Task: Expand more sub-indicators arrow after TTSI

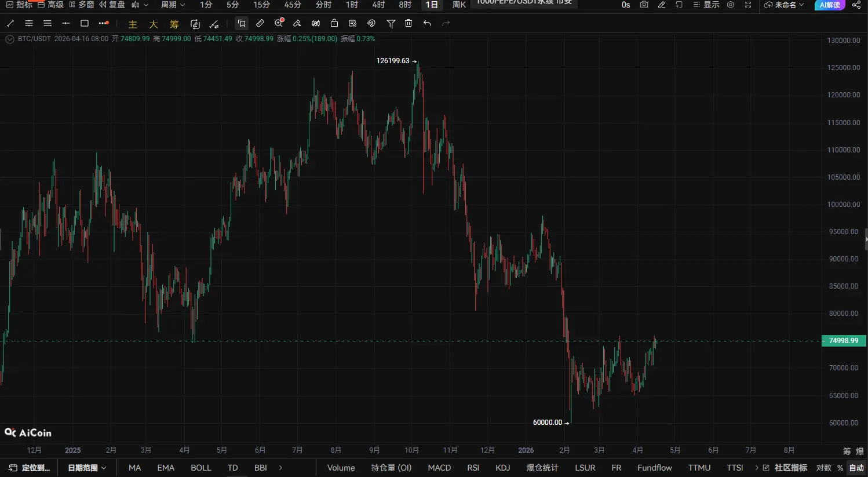Action: click(757, 468)
